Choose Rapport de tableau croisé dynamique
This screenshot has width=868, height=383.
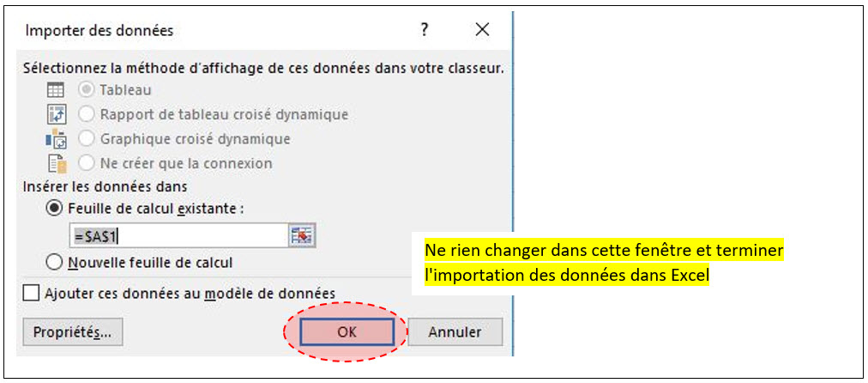point(87,114)
